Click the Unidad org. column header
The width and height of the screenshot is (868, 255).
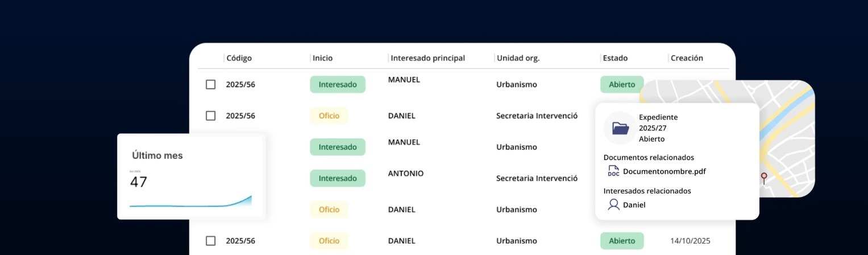tap(518, 58)
